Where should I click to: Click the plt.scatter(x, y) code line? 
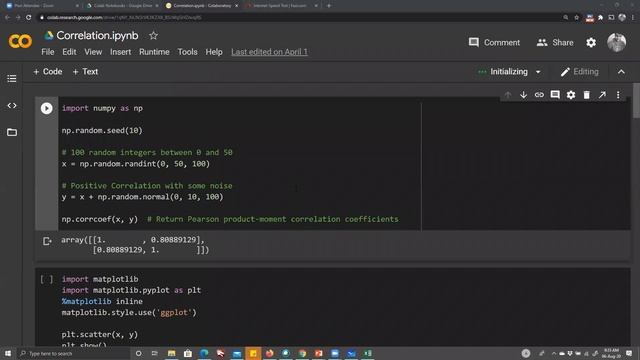[100, 335]
